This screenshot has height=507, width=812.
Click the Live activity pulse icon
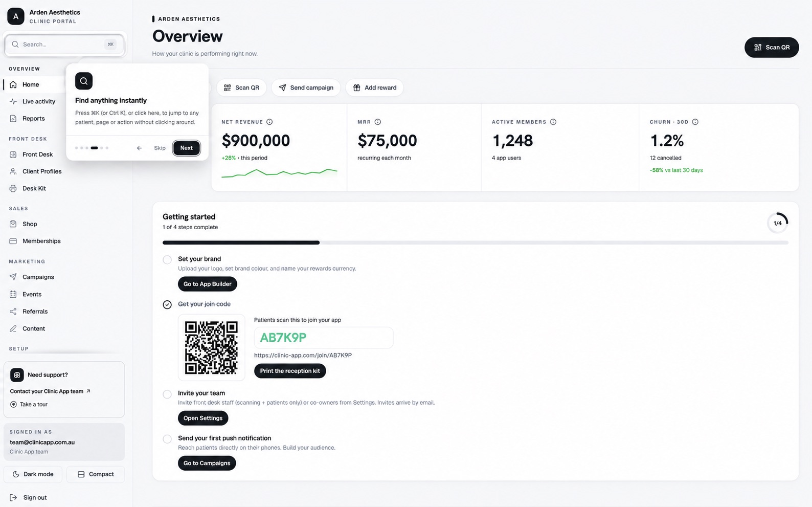pos(13,101)
